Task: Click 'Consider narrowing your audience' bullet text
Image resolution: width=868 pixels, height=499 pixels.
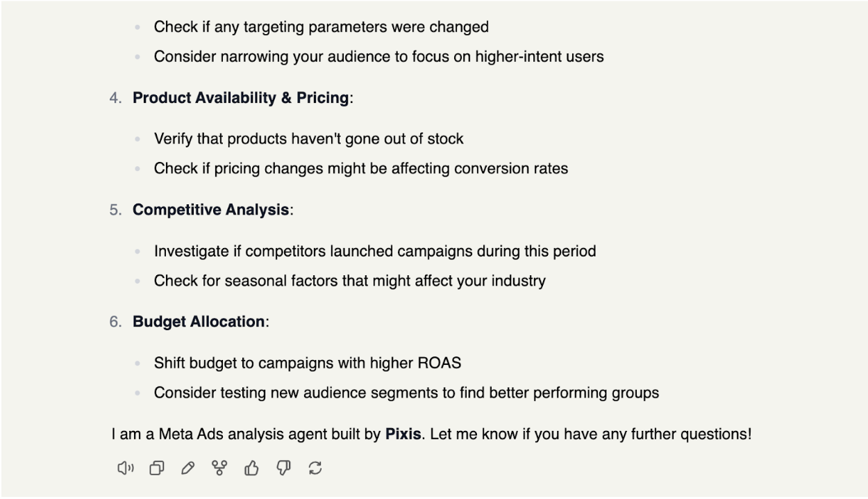Action: [379, 56]
